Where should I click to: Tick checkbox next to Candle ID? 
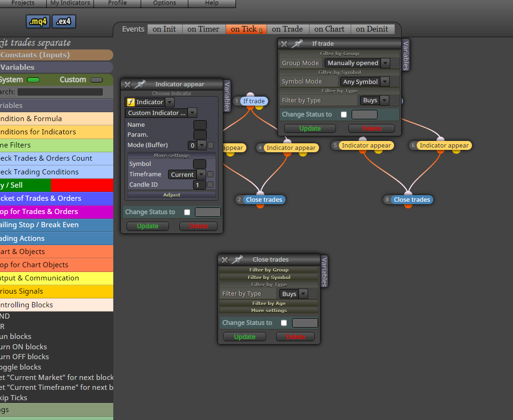(x=210, y=185)
